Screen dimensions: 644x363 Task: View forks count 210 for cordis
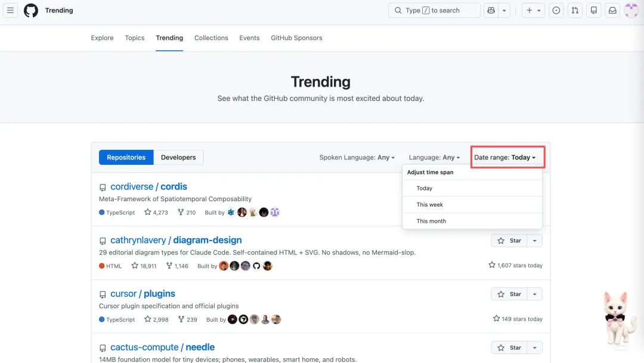pos(187,213)
